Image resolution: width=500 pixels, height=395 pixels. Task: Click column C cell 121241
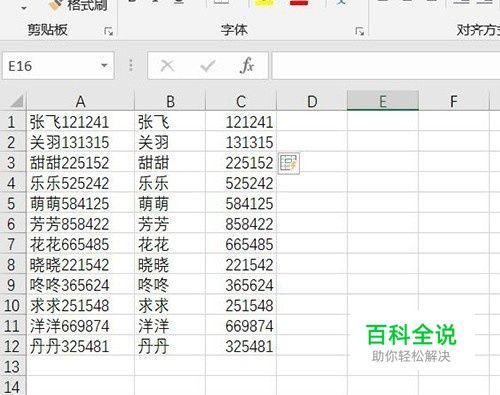tap(241, 122)
